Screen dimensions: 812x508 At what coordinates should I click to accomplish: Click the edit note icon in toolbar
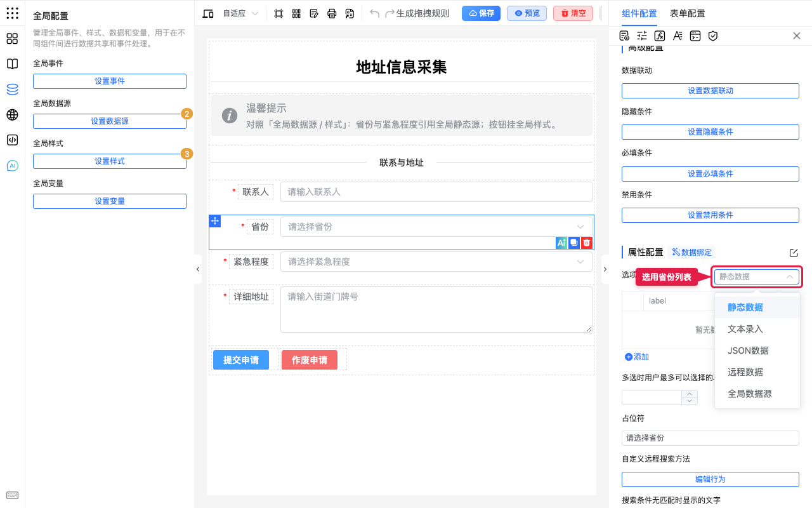(314, 13)
